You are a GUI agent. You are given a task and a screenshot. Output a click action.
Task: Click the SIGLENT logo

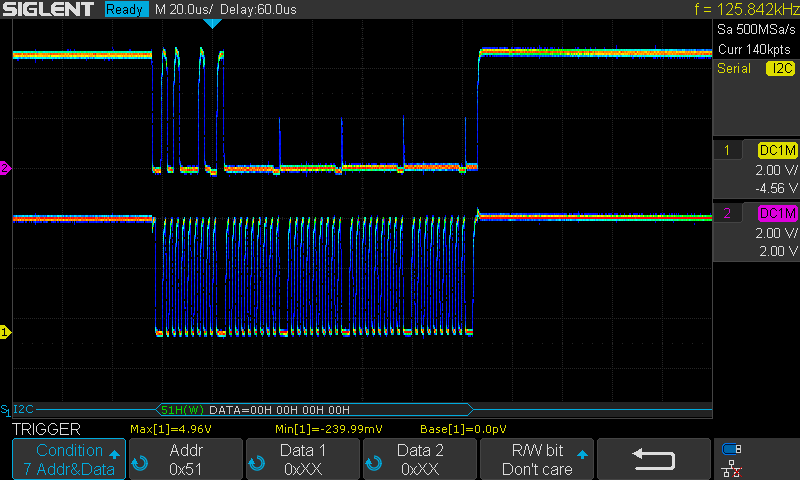[48, 9]
